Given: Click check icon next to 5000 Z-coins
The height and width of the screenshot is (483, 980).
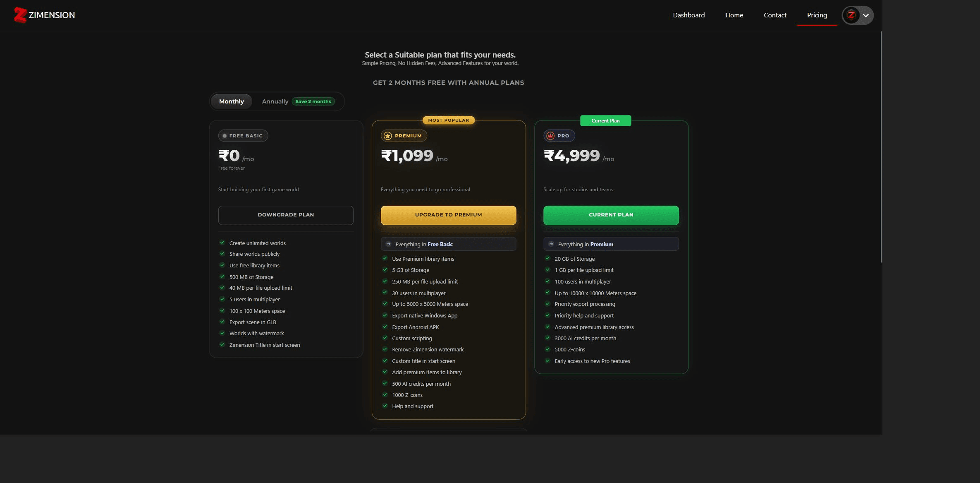Looking at the screenshot, I should (547, 349).
